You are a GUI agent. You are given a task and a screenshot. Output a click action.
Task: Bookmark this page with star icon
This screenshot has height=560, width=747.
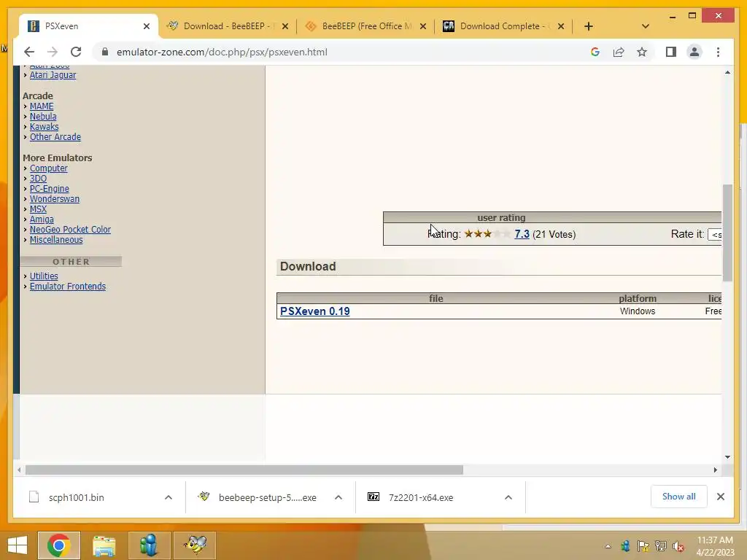[x=642, y=52]
